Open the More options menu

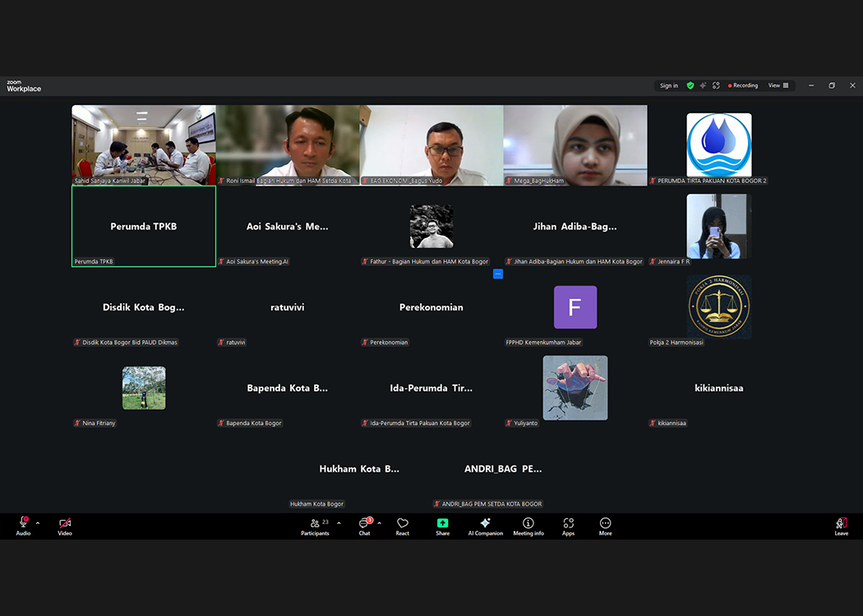(x=605, y=526)
